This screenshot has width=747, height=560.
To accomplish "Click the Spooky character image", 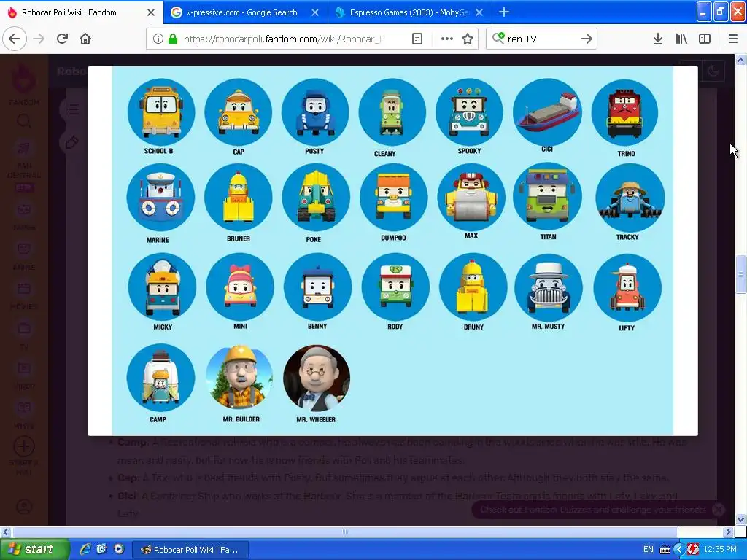I will point(469,112).
